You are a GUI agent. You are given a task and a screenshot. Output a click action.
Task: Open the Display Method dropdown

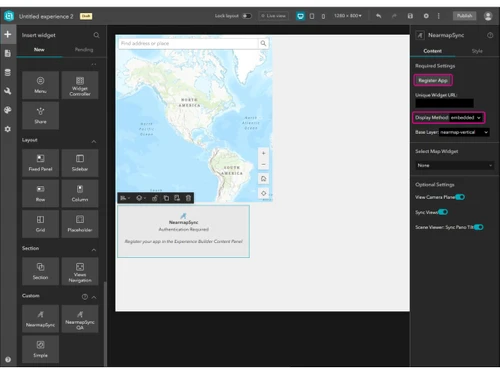click(466, 118)
